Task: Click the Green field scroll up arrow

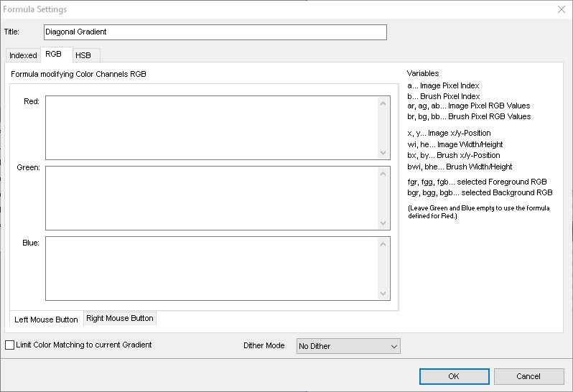Action: pos(383,174)
